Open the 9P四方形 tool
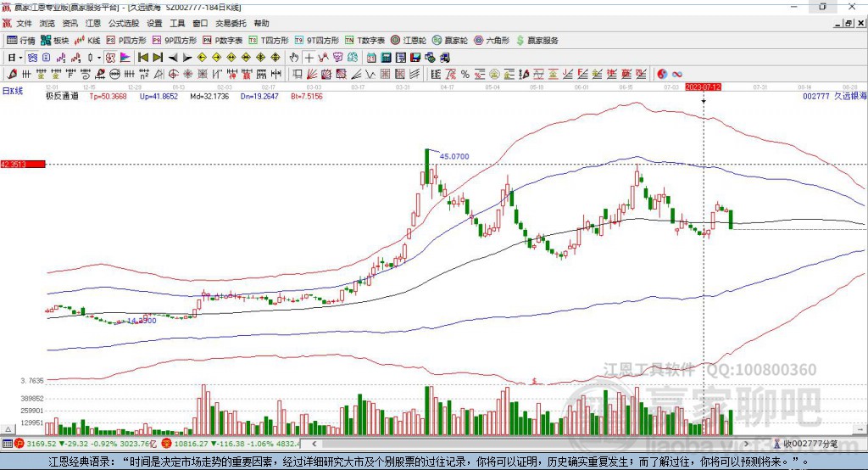Viewport: 868px width, 470px height. pos(174,41)
